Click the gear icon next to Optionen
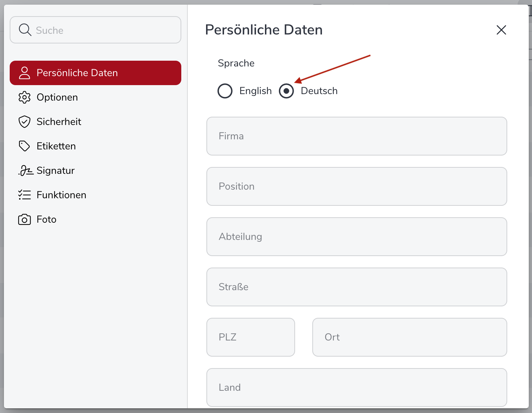 pyautogui.click(x=24, y=97)
